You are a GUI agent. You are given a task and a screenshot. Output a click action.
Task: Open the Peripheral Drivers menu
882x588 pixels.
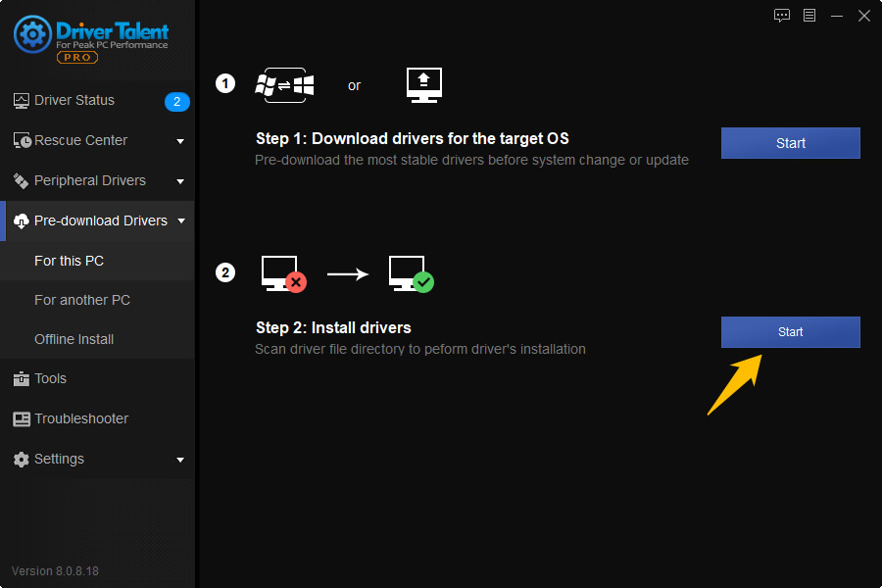tap(97, 180)
